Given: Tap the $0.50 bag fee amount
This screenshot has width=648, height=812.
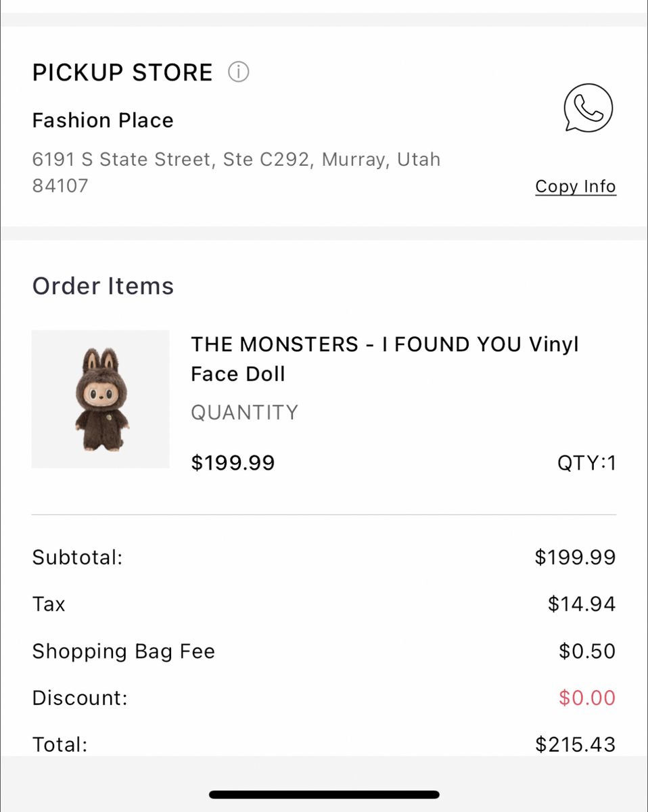Looking at the screenshot, I should tap(587, 651).
